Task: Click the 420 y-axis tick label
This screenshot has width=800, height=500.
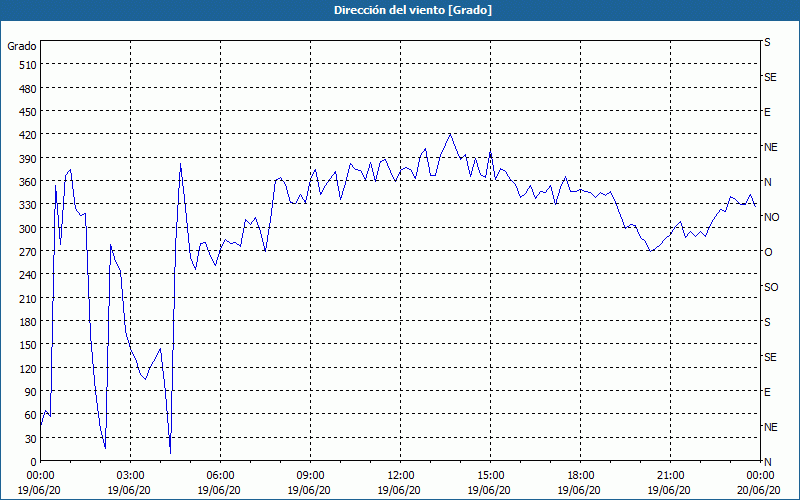Action: 28,135
